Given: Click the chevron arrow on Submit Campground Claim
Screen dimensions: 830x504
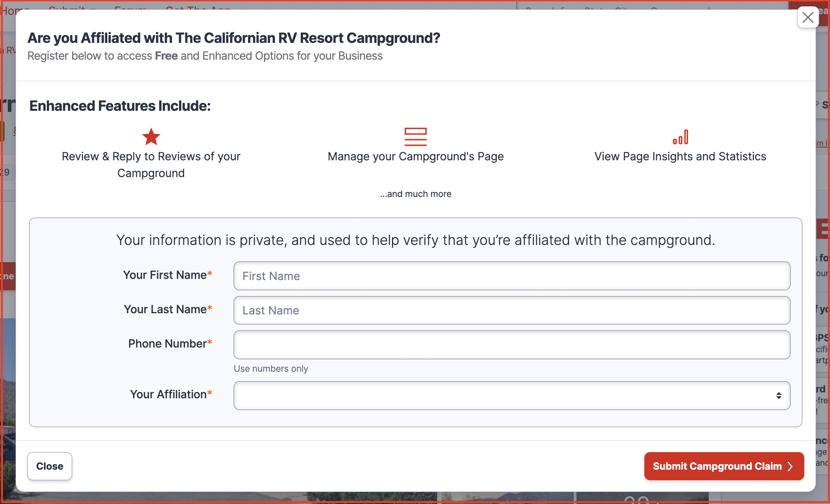Looking at the screenshot, I should (x=790, y=467).
